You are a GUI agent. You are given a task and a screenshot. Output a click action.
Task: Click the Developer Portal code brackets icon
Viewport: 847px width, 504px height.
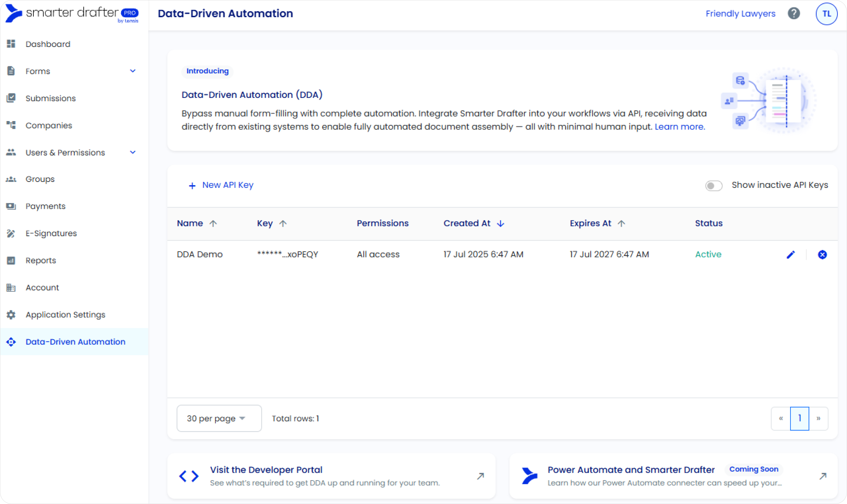click(x=189, y=476)
